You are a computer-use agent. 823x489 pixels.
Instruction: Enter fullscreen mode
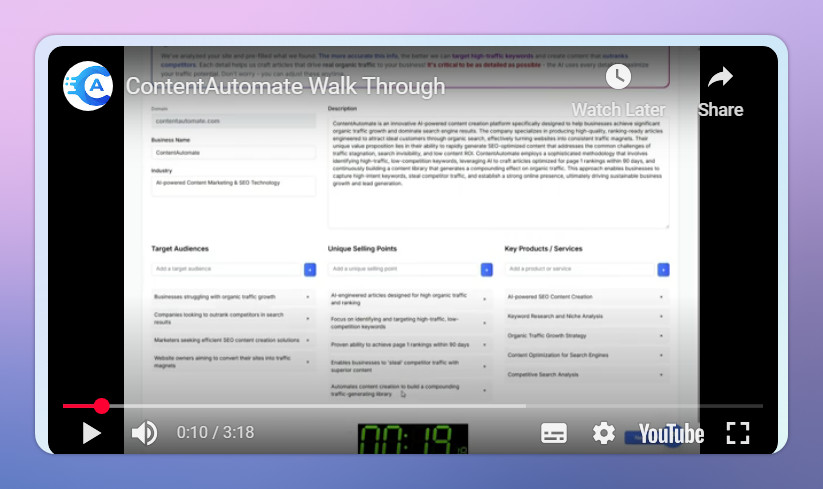[x=737, y=433]
